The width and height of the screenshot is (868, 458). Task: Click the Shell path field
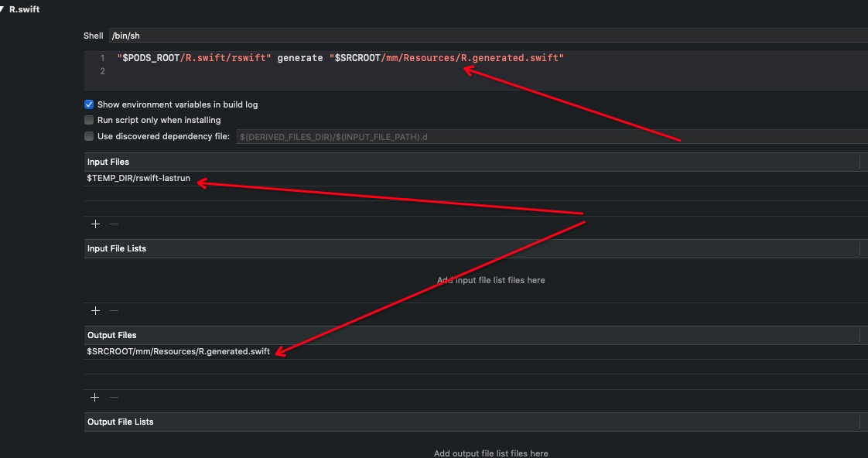pos(487,36)
